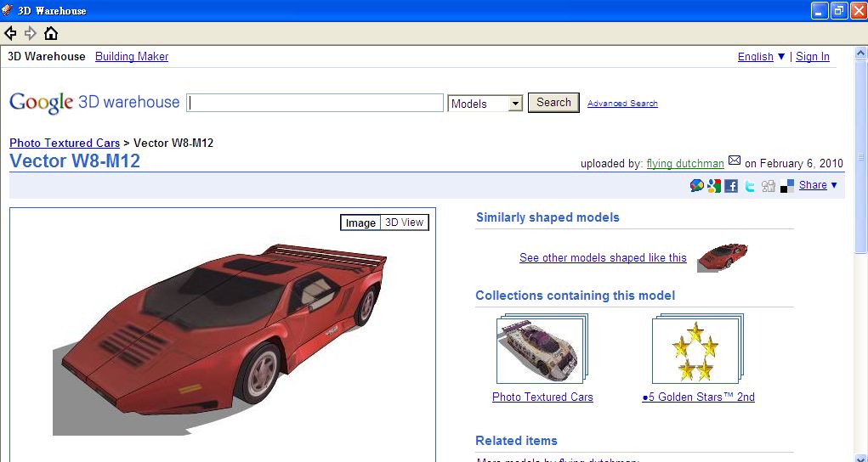This screenshot has height=462, width=868.
Task: Click the Sign In link
Action: pyautogui.click(x=813, y=57)
